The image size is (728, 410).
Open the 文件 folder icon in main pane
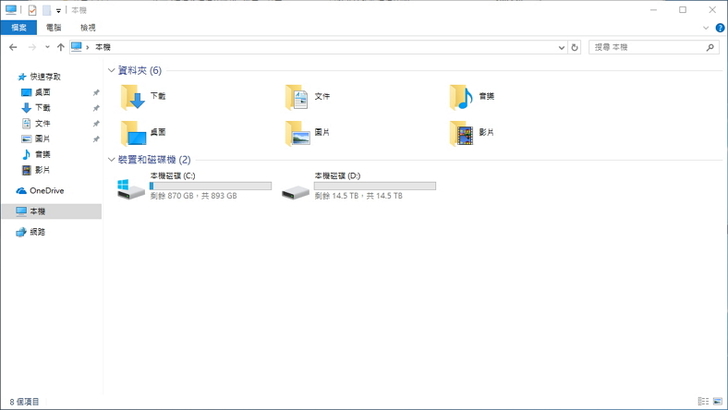click(297, 97)
